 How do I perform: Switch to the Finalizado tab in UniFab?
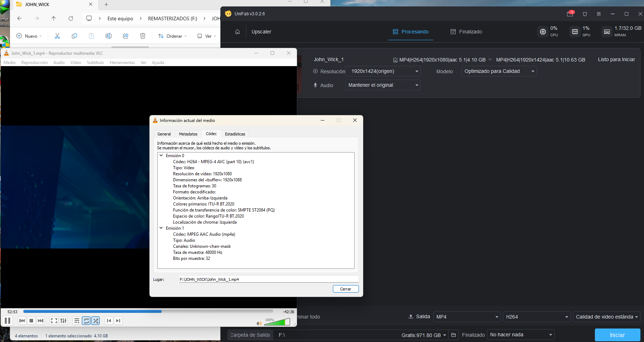click(466, 32)
